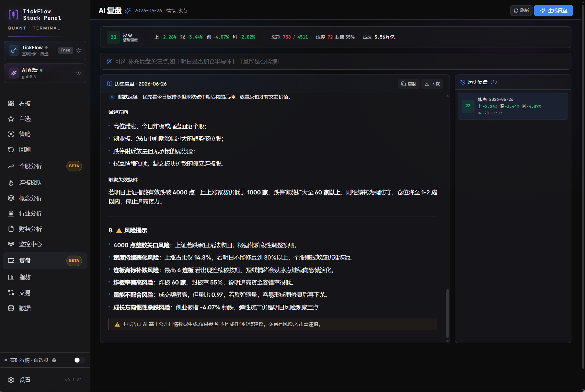Image resolution: width=585 pixels, height=392 pixels.
Task: Open AI 配置 settings gear
Action: pos(78,73)
